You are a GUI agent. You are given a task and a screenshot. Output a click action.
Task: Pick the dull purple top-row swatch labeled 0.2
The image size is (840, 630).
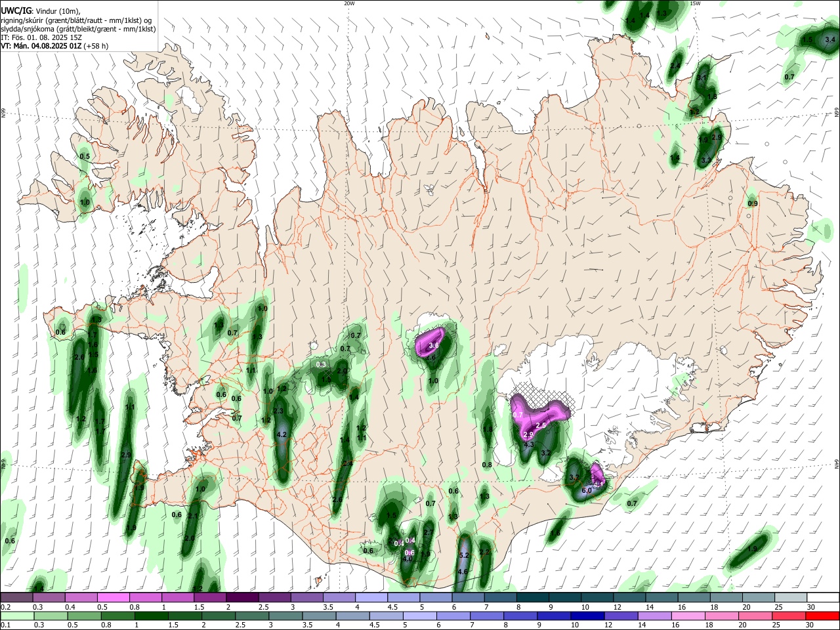click(x=16, y=597)
